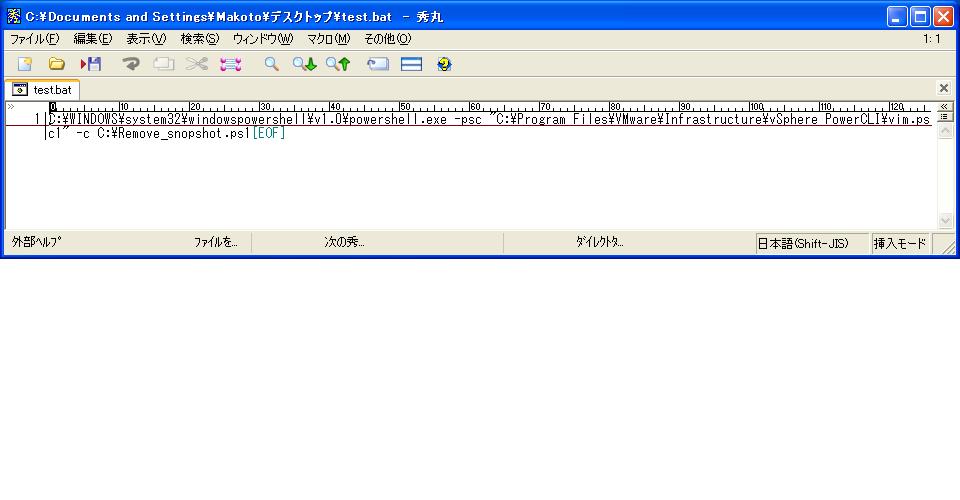Viewport: 960px width, 500px height.
Task: Click the grayed-out Copy icon
Action: pyautogui.click(x=163, y=64)
